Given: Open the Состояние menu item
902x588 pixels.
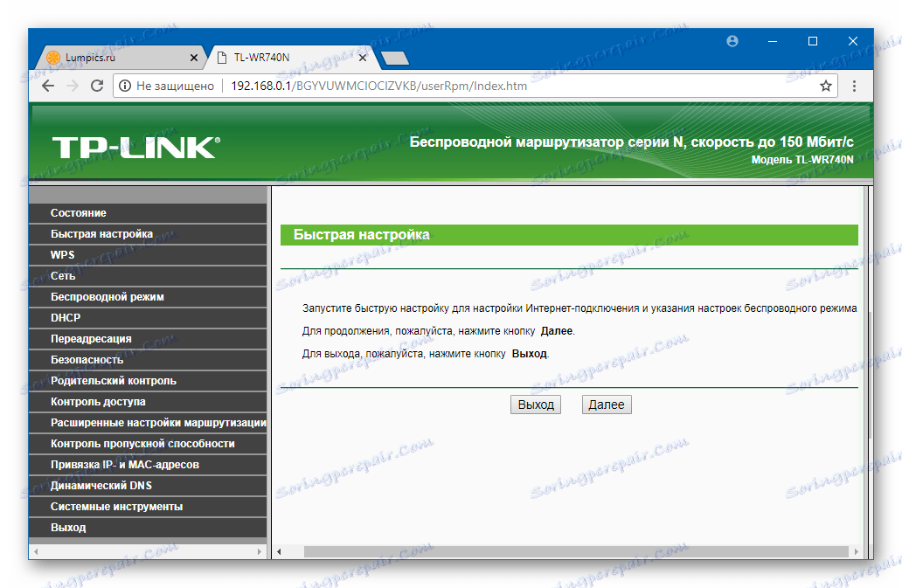Looking at the screenshot, I should [x=148, y=212].
